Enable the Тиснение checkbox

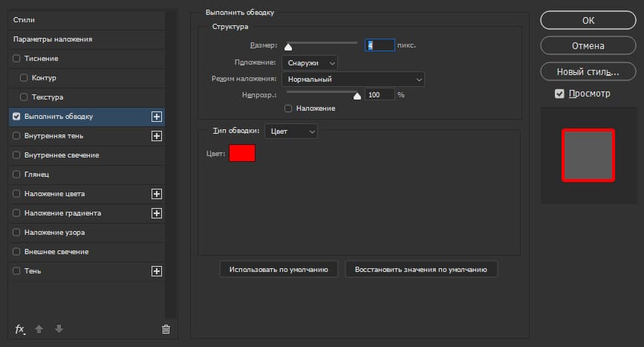(x=16, y=58)
